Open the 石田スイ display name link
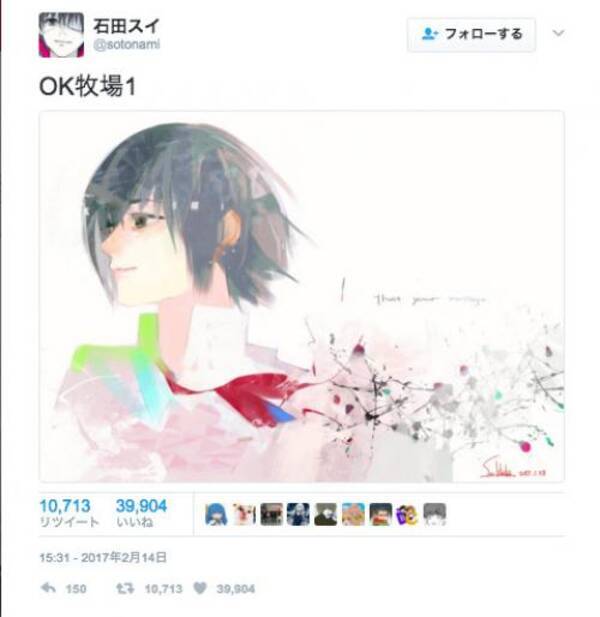The height and width of the screenshot is (617, 600). [126, 26]
